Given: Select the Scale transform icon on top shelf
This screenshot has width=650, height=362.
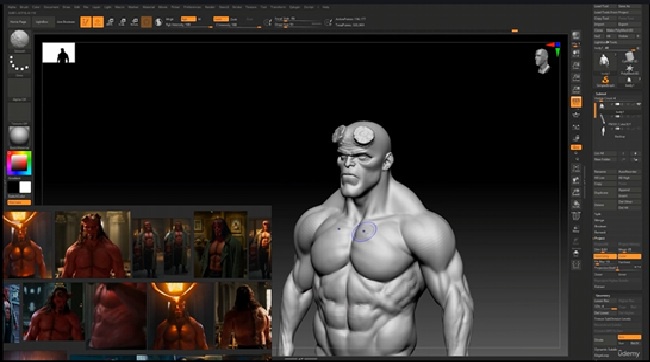Looking at the screenshot, I should 122,22.
